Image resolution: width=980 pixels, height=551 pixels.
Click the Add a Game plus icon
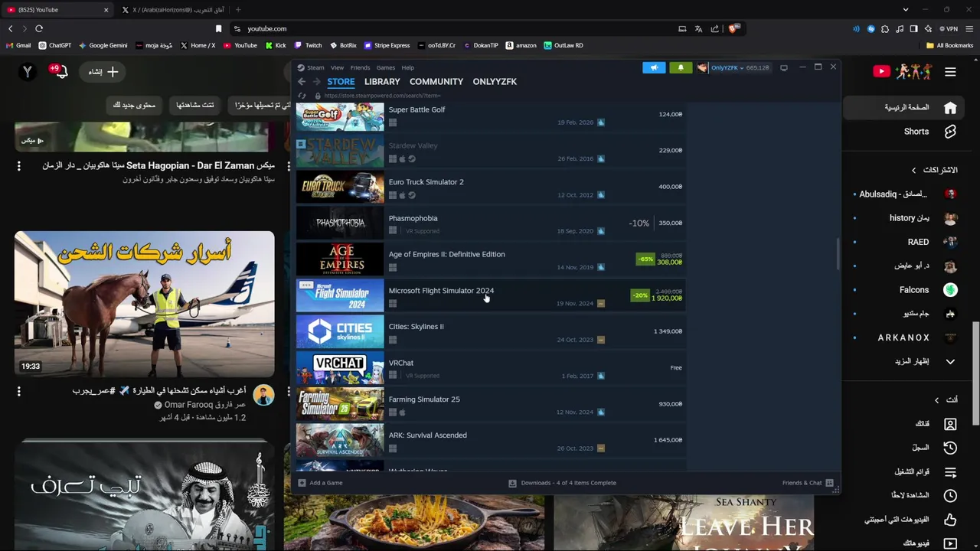pyautogui.click(x=302, y=483)
